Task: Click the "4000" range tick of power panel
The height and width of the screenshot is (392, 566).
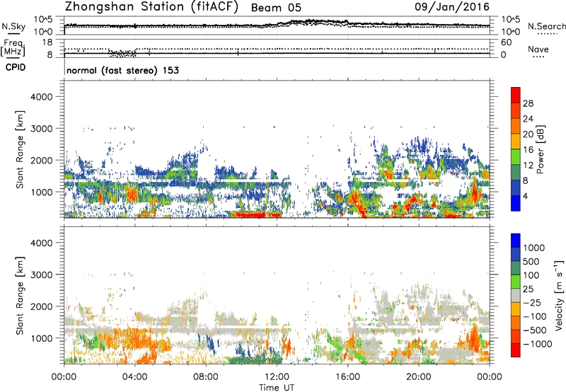Action: tap(42, 97)
